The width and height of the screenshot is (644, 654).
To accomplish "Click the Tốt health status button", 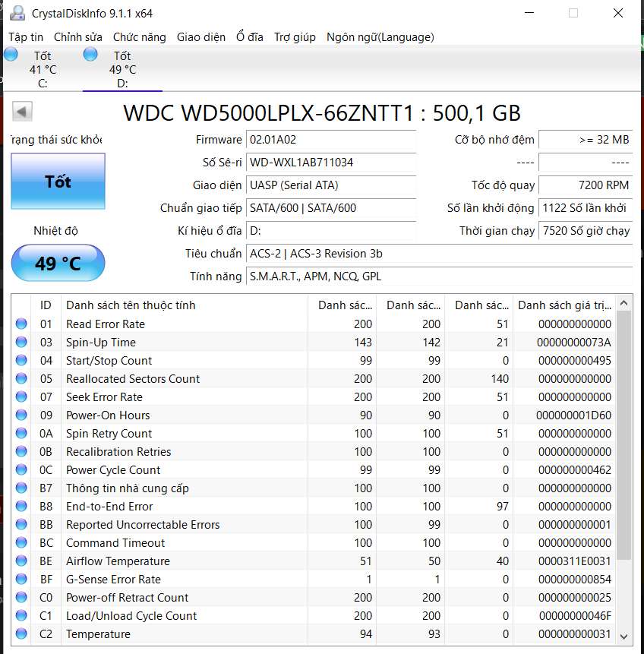I will click(x=58, y=182).
